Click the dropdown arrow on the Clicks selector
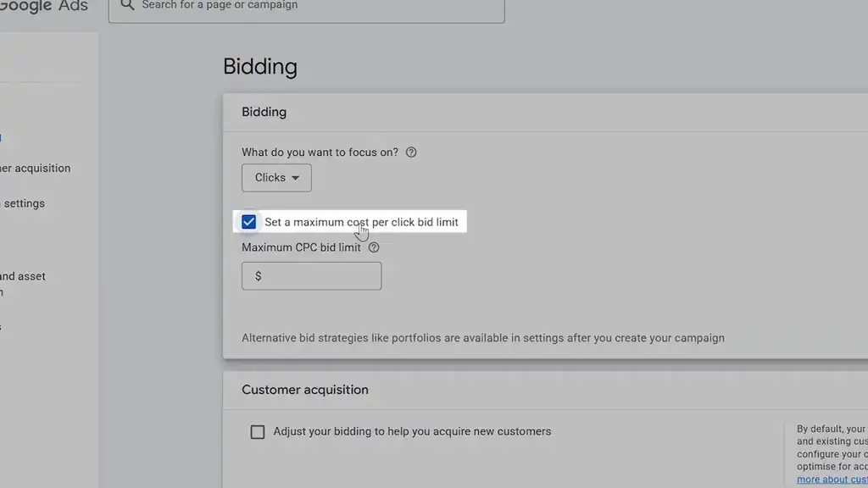The height and width of the screenshot is (488, 868). pos(296,178)
